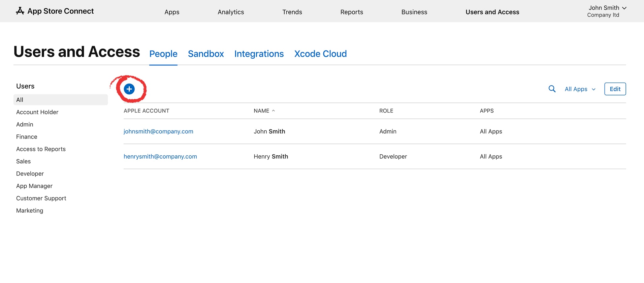644x283 pixels.
Task: Go to Business in the top navigation
Action: (x=414, y=12)
